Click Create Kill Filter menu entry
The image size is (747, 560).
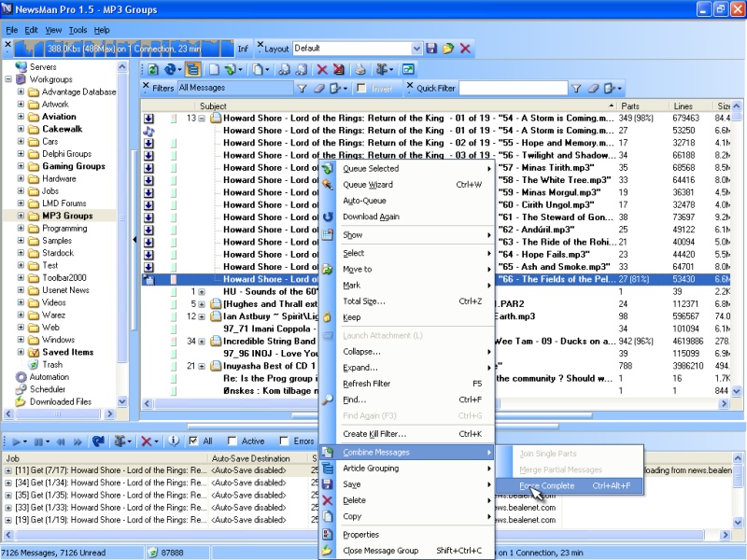[x=407, y=434]
